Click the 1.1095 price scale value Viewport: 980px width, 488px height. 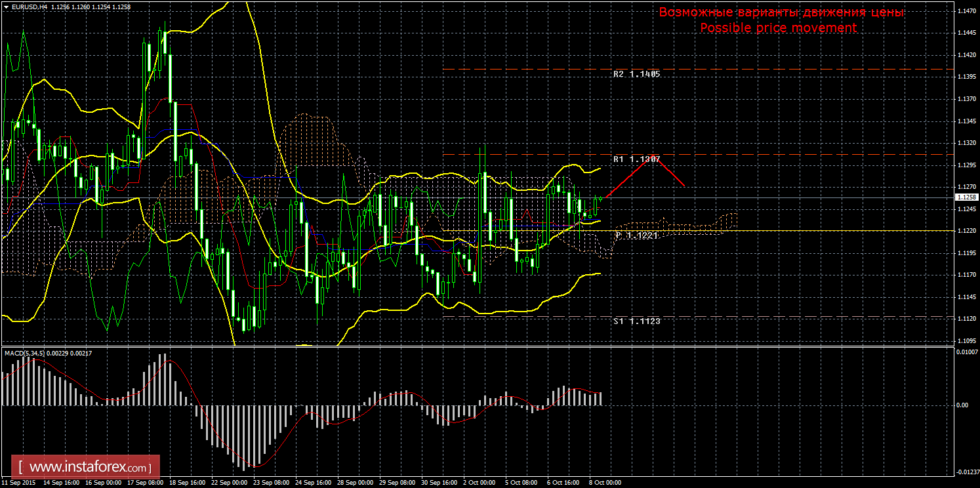coord(966,340)
